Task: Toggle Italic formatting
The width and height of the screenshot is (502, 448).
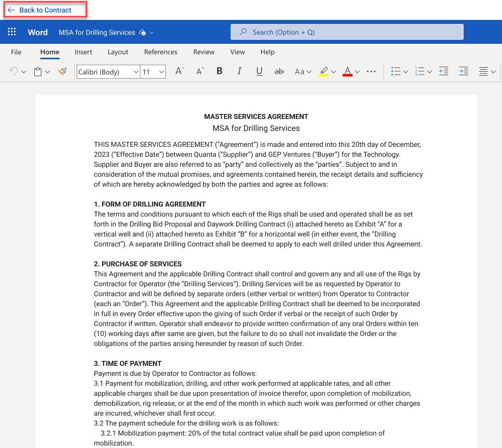Action: pos(239,72)
